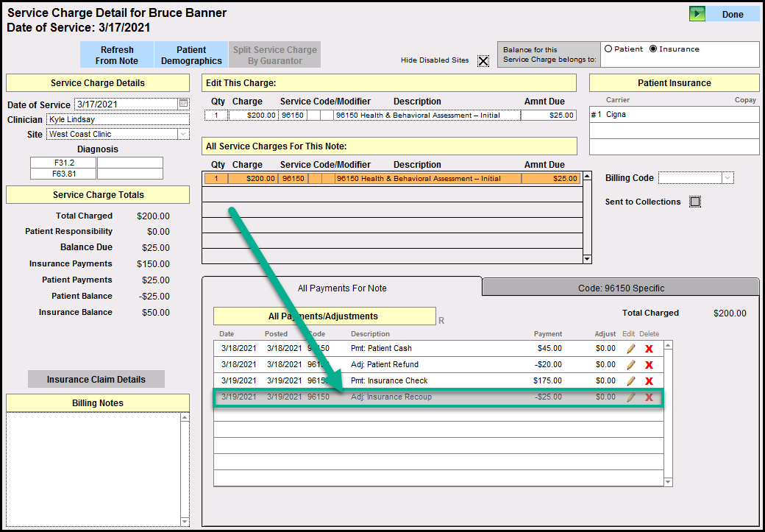Tick the Sent to Collections checkbox
The width and height of the screenshot is (765, 532).
(695, 202)
